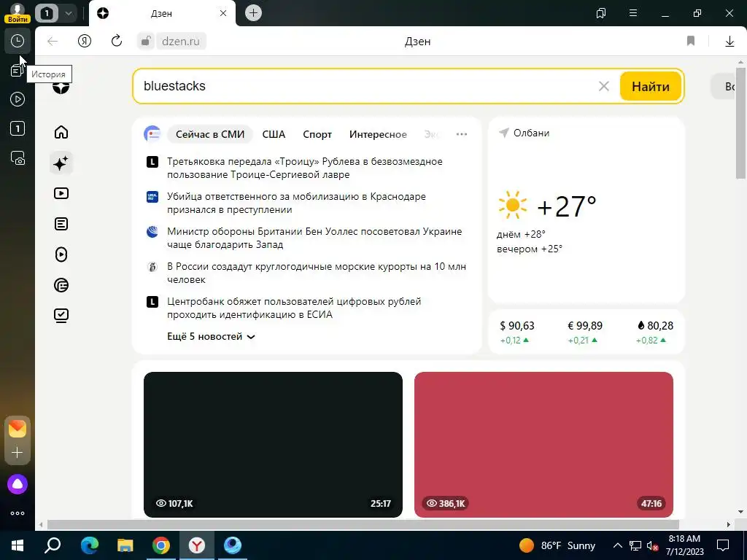Open the Windows Start menu
The image size is (747, 560).
click(18, 545)
